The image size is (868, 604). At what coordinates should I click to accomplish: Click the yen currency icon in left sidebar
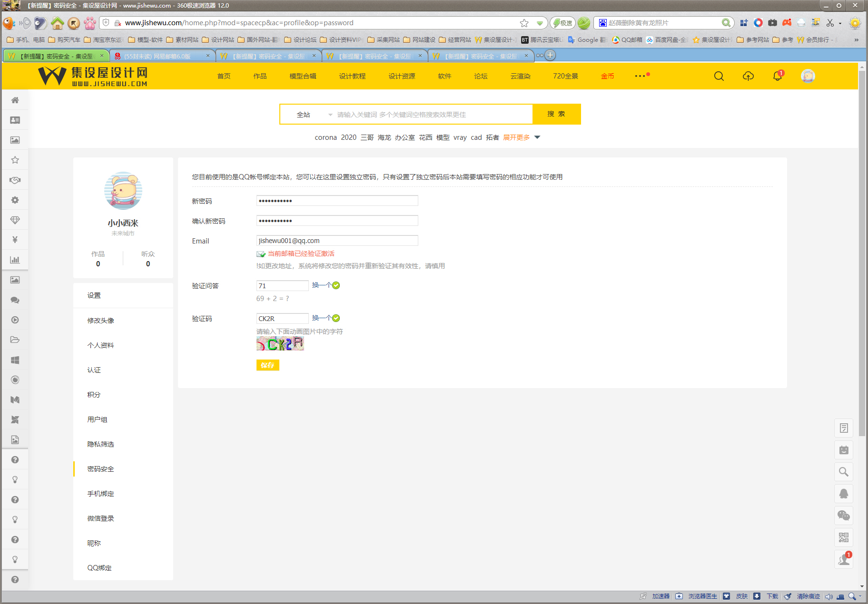coord(15,240)
